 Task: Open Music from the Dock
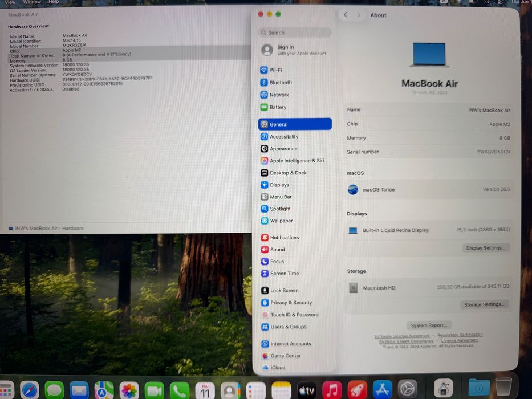click(332, 390)
